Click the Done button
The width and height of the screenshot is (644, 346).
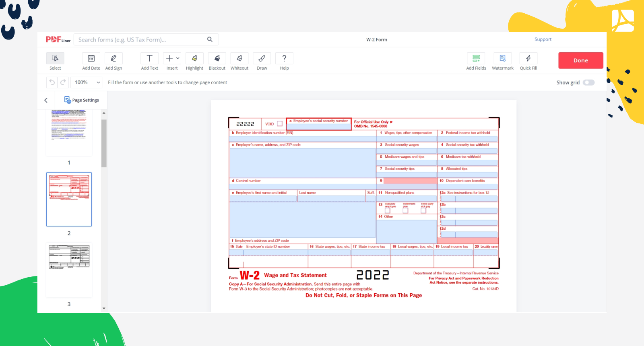tap(581, 60)
